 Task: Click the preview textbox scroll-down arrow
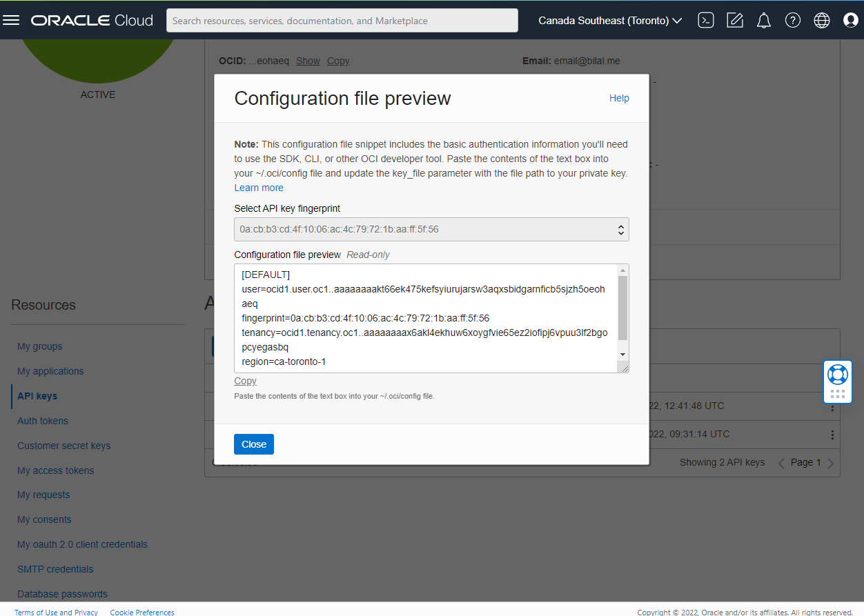pyautogui.click(x=622, y=354)
